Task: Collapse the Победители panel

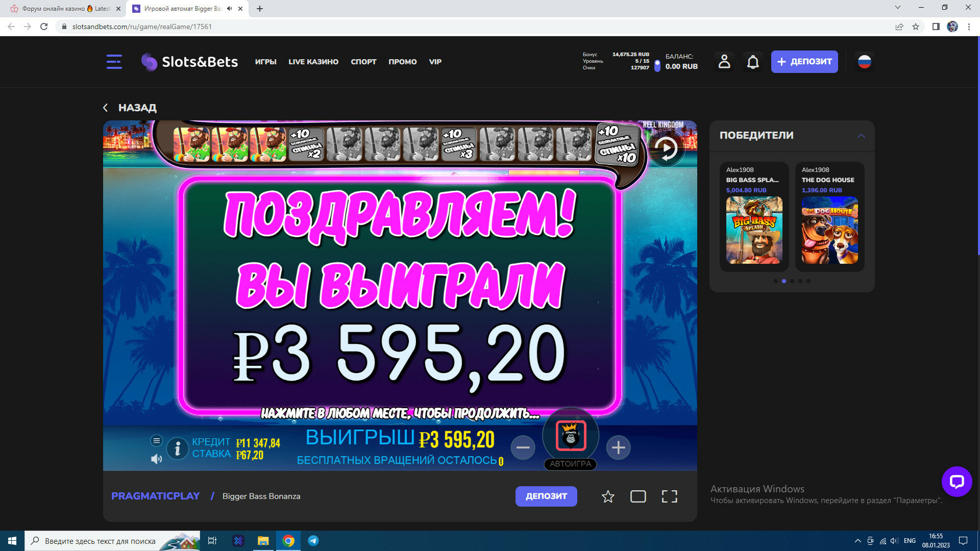Action: click(861, 136)
